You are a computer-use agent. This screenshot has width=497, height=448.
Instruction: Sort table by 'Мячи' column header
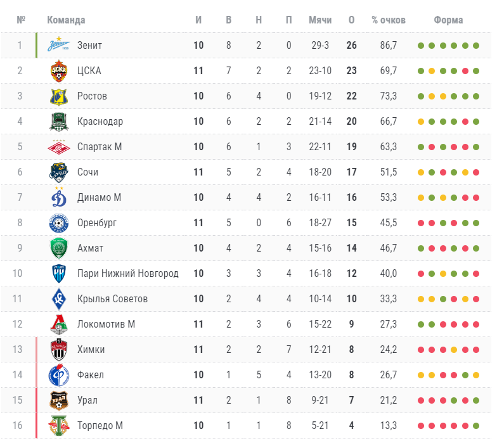click(320, 20)
